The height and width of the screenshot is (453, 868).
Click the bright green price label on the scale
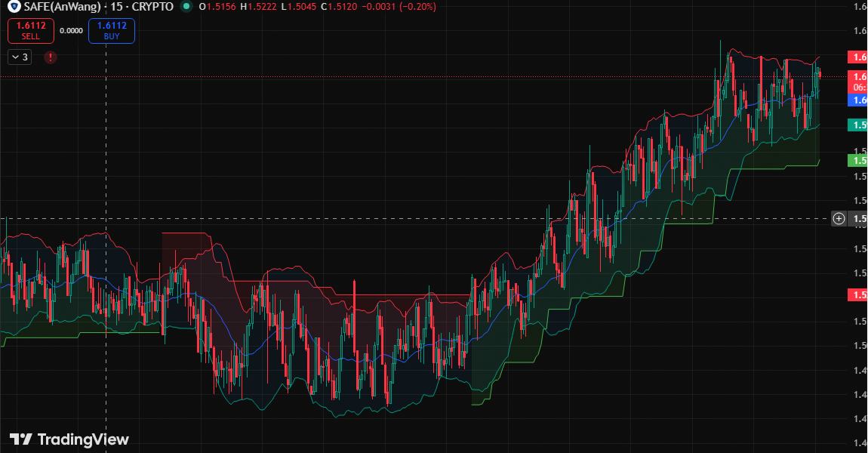click(x=857, y=160)
